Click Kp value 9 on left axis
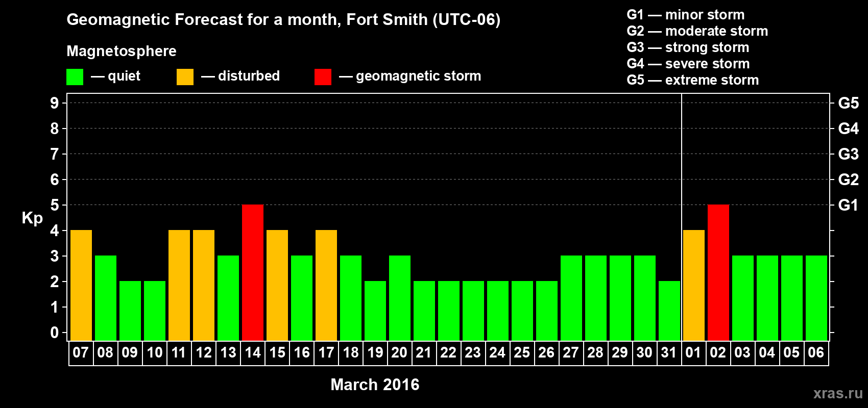868x408 pixels. [55, 103]
